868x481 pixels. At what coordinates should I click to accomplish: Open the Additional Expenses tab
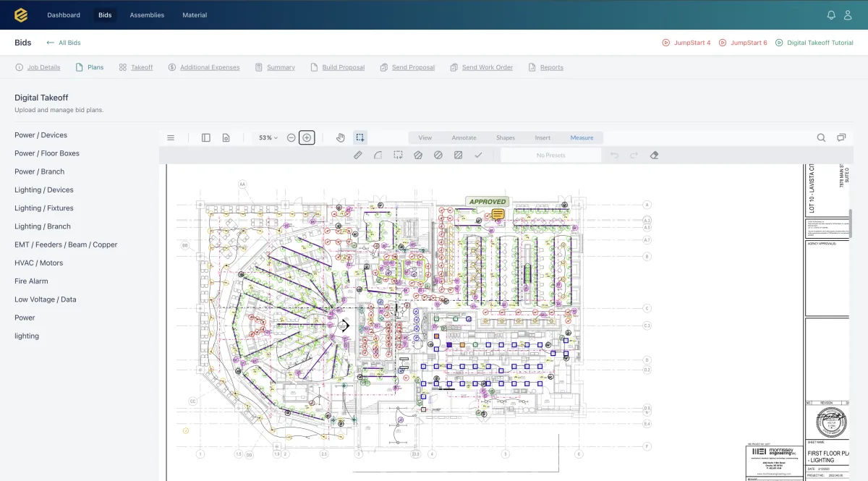coord(203,67)
